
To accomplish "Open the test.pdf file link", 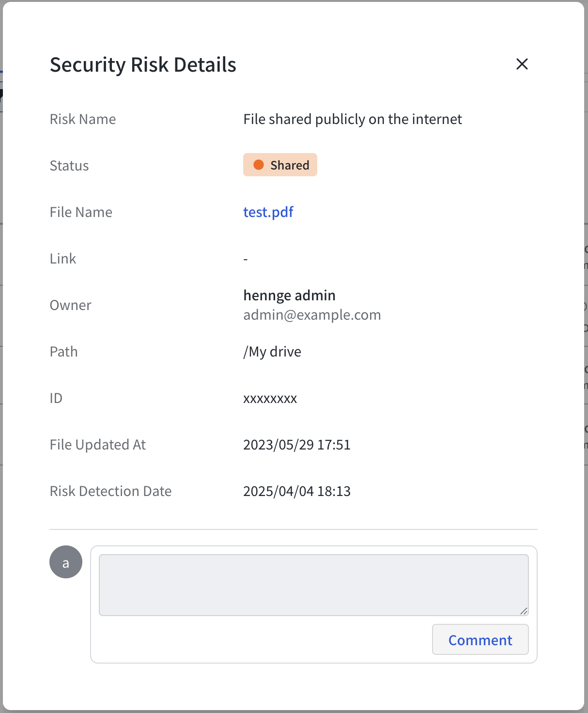I will 268,212.
